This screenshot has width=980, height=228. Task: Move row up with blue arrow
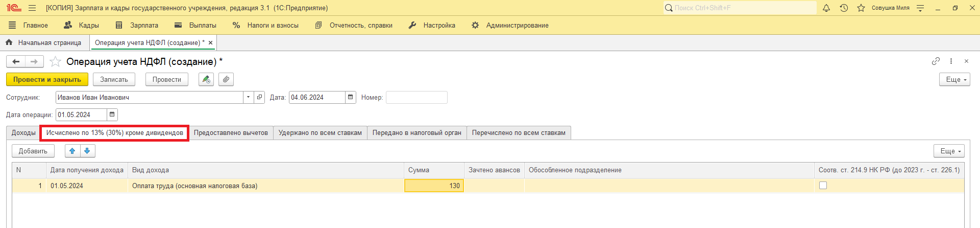point(72,151)
